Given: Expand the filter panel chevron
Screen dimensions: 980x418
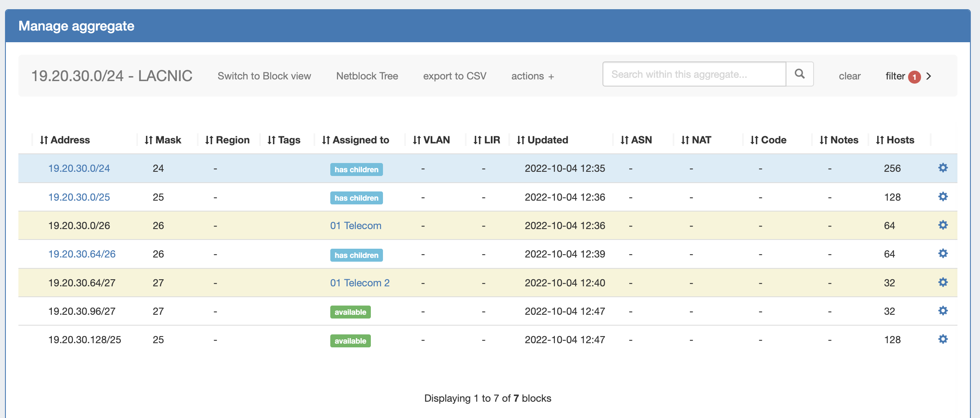Looking at the screenshot, I should click(929, 76).
